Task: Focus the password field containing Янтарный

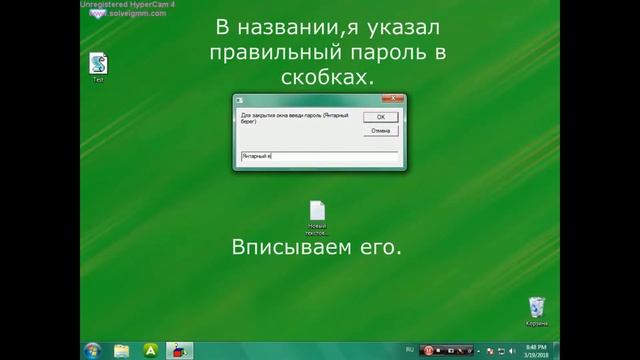Action: 320,156
